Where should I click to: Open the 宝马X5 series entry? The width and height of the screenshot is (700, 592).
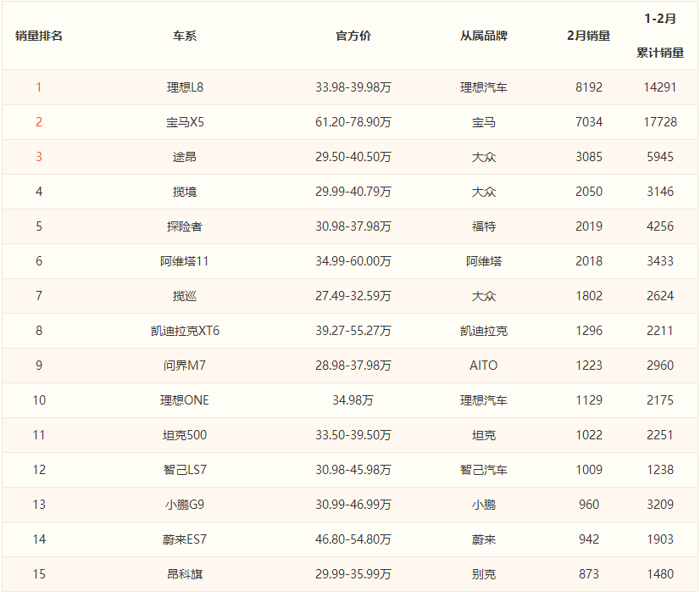[185, 122]
